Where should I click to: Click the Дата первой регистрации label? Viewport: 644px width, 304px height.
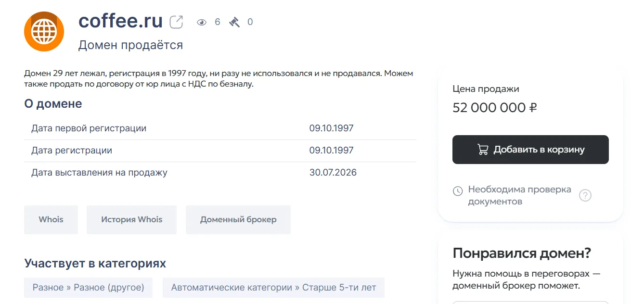pyautogui.click(x=89, y=128)
